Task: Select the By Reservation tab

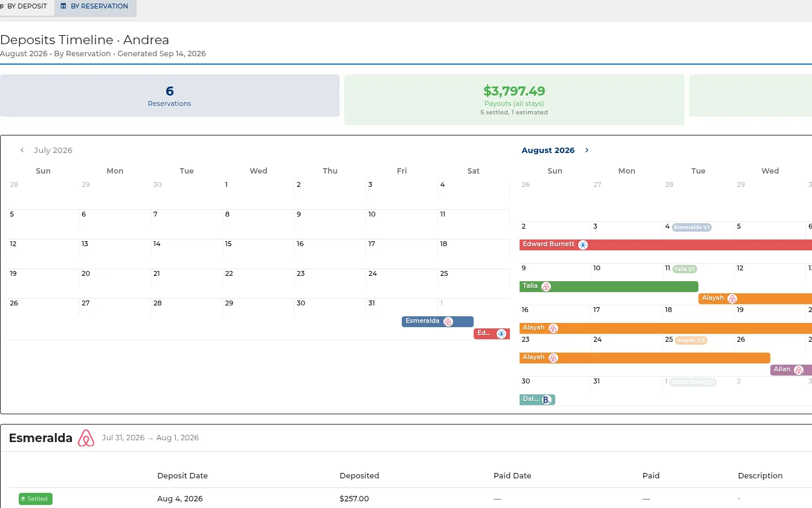Action: (95, 7)
